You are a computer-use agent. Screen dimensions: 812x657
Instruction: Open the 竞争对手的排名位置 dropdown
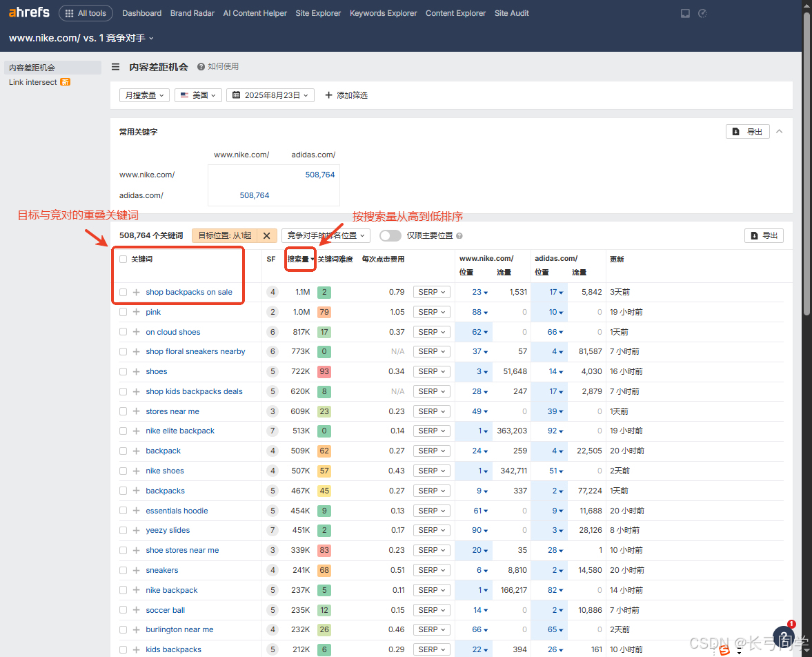[326, 236]
